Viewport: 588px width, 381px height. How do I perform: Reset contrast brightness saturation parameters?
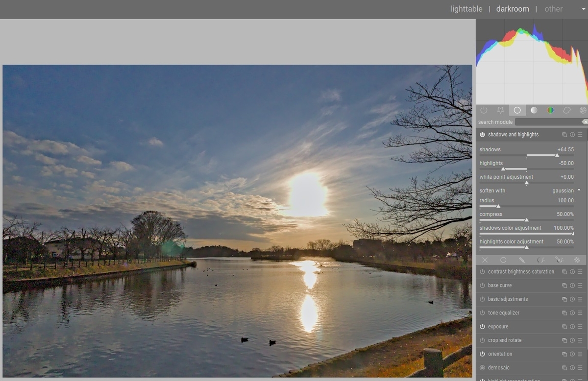click(x=572, y=272)
